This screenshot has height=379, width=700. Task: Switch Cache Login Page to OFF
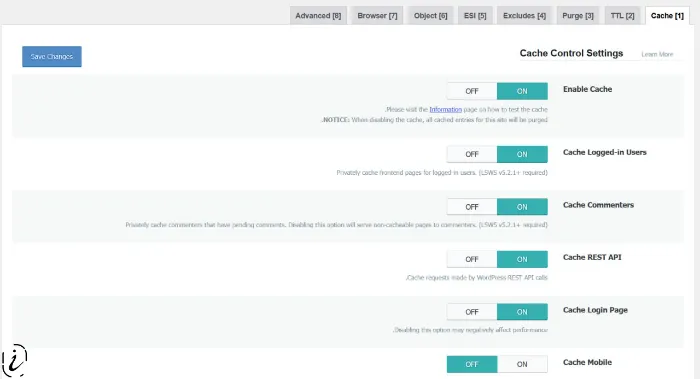pos(472,312)
